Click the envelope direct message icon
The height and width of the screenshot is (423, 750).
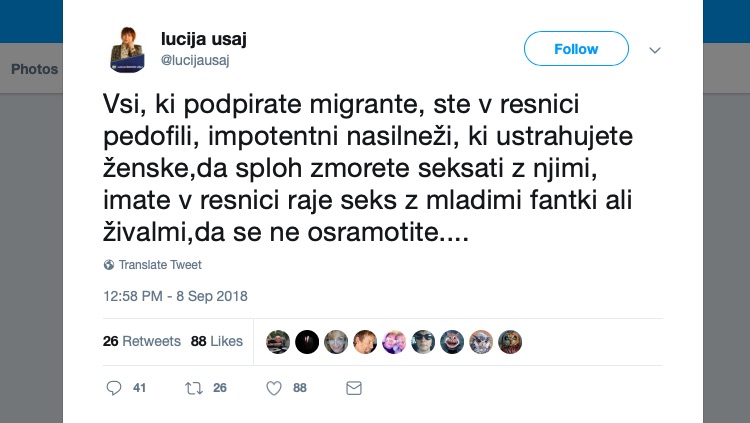(x=353, y=387)
